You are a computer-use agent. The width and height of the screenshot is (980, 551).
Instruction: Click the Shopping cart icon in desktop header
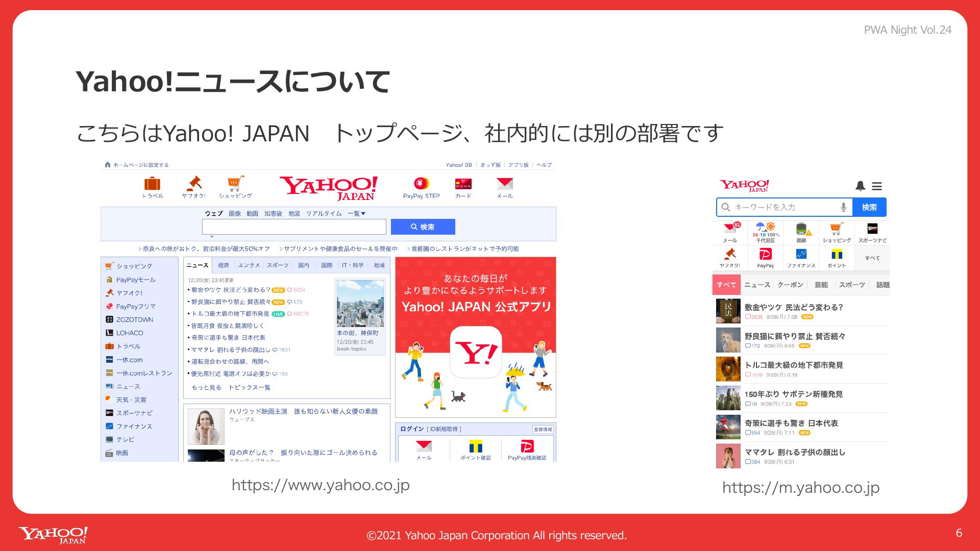coord(235,183)
